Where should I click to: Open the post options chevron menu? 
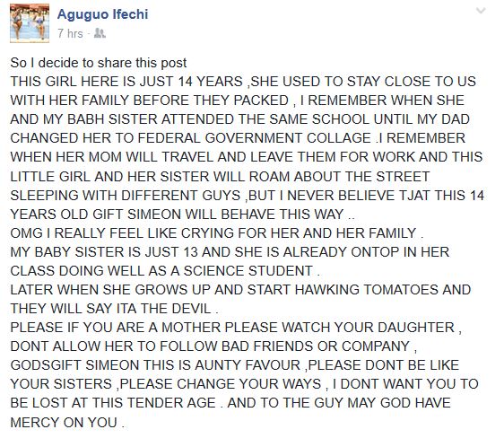click(x=481, y=11)
